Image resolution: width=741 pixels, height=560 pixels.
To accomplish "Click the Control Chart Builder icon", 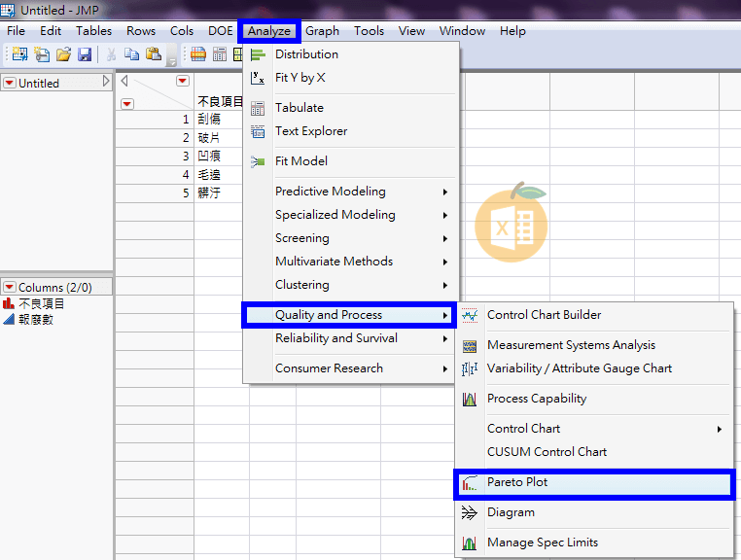I will [470, 315].
